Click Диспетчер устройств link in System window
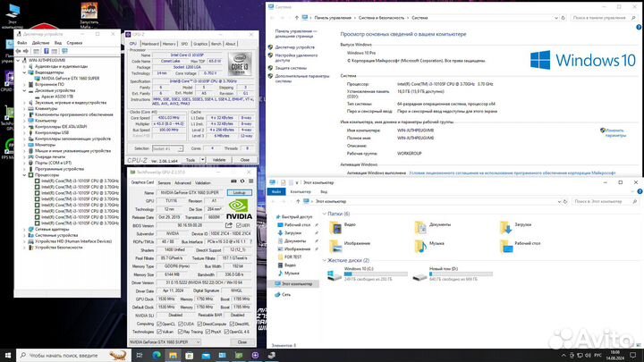 tap(295, 47)
